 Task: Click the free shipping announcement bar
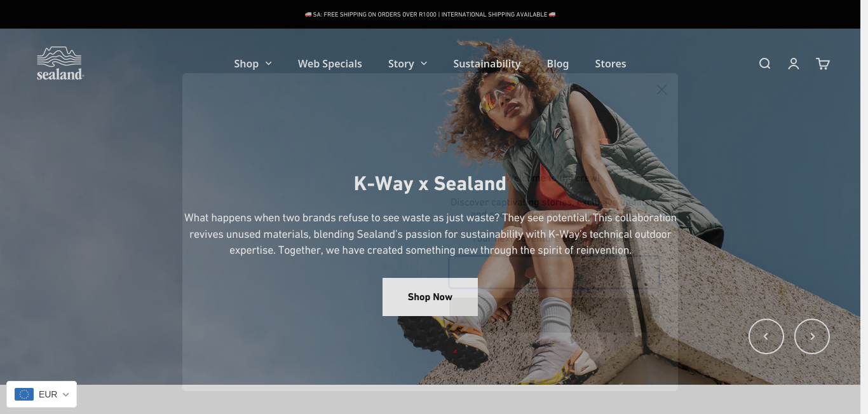click(x=430, y=14)
